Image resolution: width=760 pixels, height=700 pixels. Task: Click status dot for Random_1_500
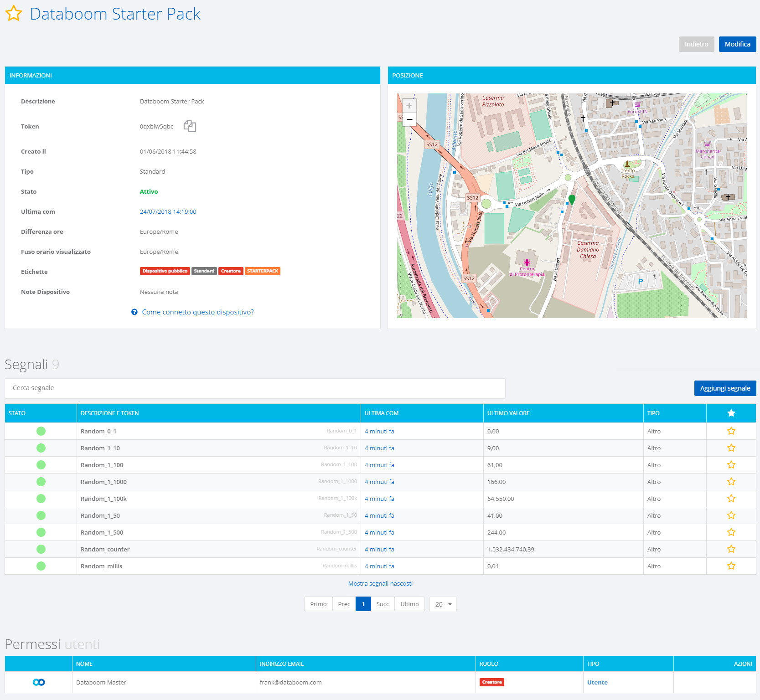click(41, 532)
